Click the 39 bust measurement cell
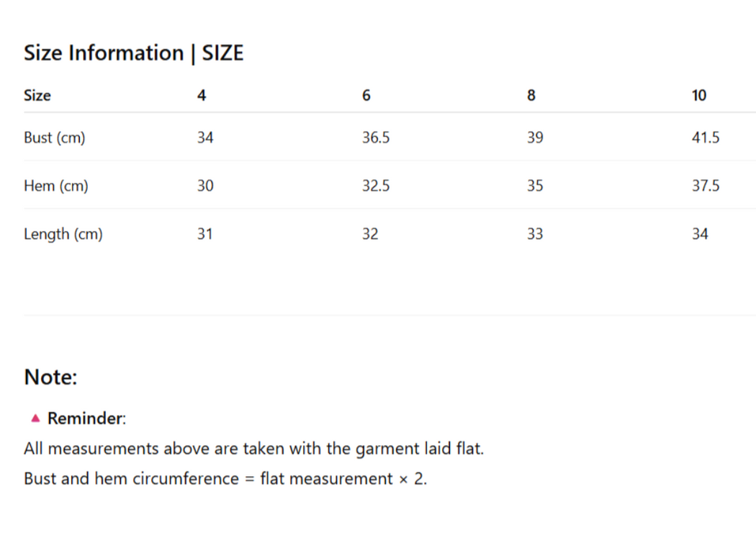Viewport: 756px width, 533px height. tap(535, 138)
